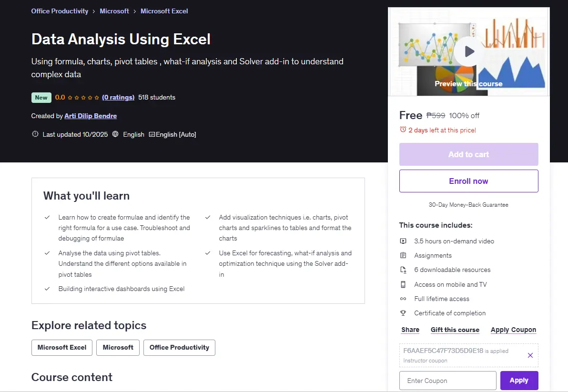Select the Microsoft Excel topic chip
Viewport: 568px width, 392px height.
61,348
